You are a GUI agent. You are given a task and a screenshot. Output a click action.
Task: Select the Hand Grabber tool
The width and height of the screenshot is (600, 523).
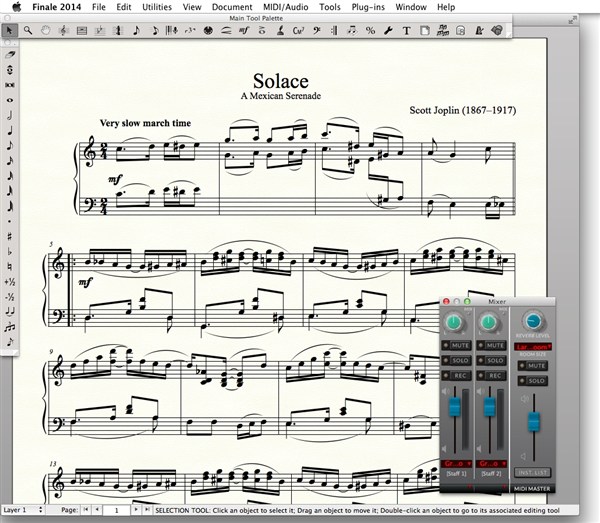(x=46, y=30)
